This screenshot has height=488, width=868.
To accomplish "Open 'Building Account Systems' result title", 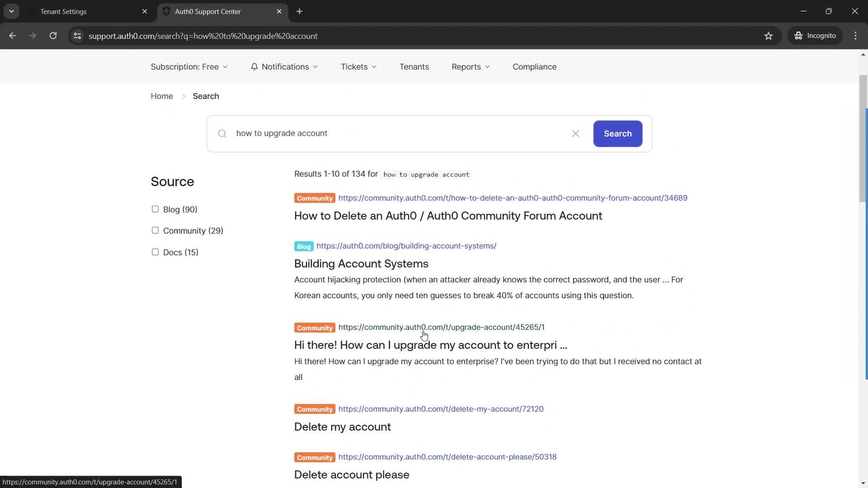I will point(361,264).
